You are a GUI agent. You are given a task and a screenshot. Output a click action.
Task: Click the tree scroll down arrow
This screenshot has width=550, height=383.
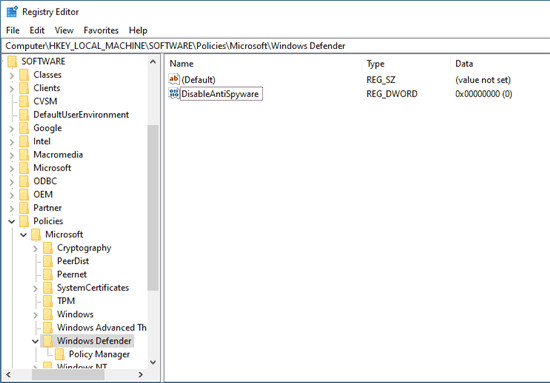pyautogui.click(x=153, y=362)
